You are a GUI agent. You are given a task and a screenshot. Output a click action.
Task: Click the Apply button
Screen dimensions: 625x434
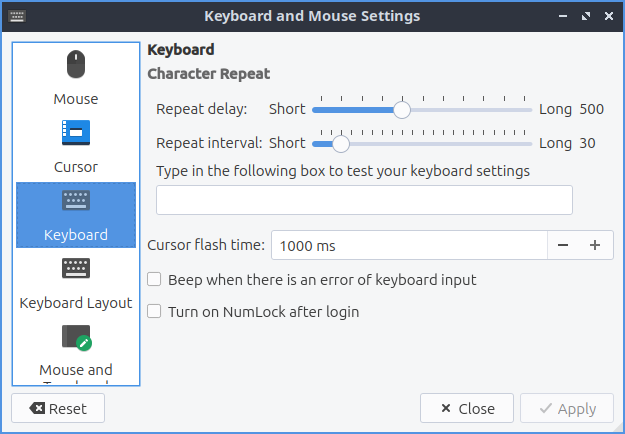click(567, 408)
